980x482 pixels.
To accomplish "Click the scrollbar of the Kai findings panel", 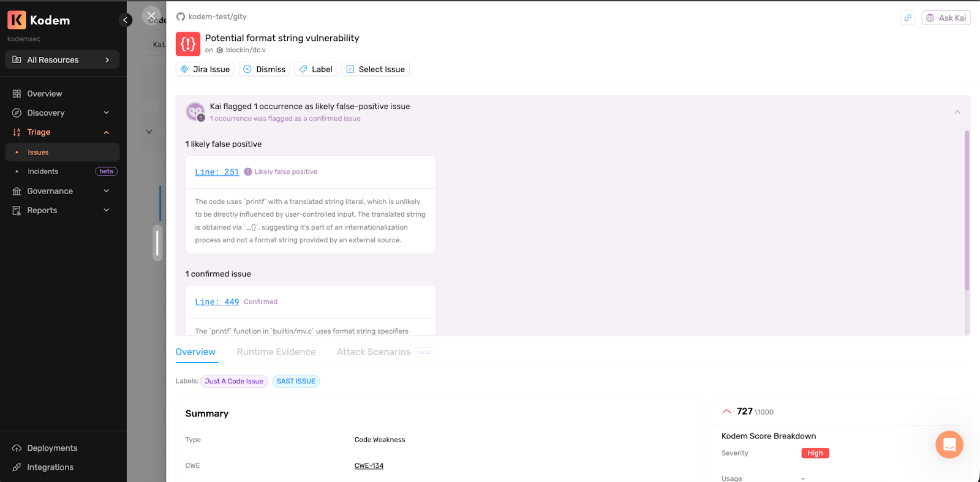I will point(967,211).
